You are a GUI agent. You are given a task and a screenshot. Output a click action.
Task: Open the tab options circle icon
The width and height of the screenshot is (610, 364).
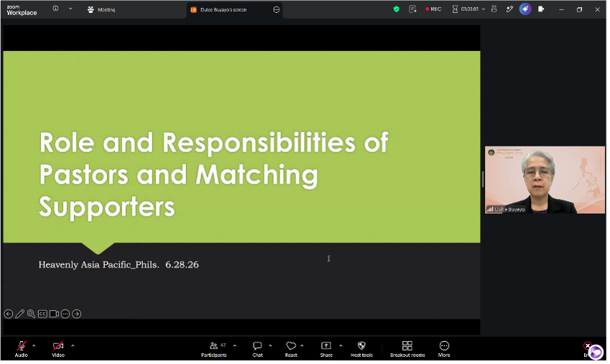pyautogui.click(x=278, y=10)
